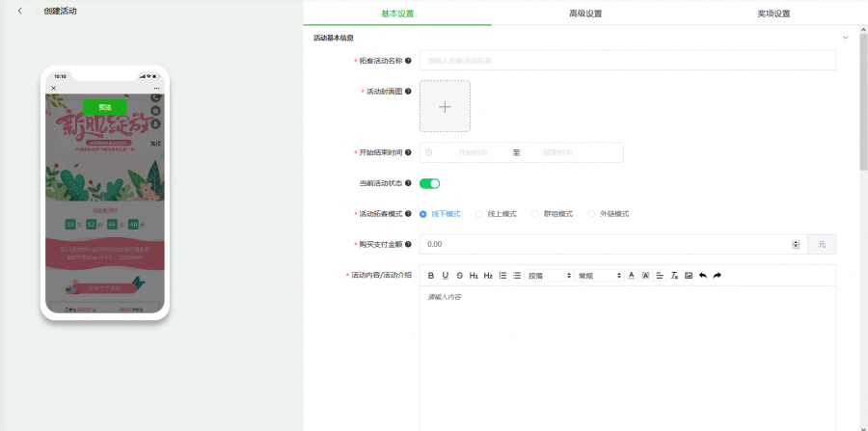Select the 群组模式 radio option
This screenshot has width=868, height=431.
[x=535, y=214]
